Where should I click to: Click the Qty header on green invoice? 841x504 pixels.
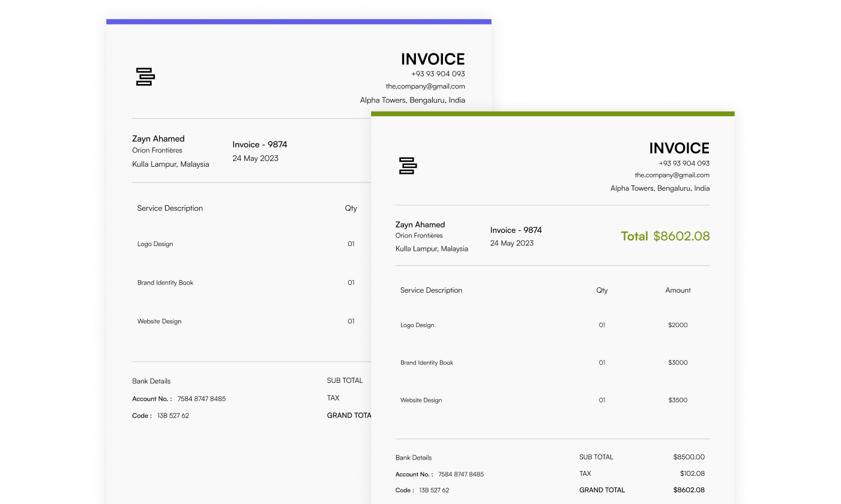click(x=602, y=290)
